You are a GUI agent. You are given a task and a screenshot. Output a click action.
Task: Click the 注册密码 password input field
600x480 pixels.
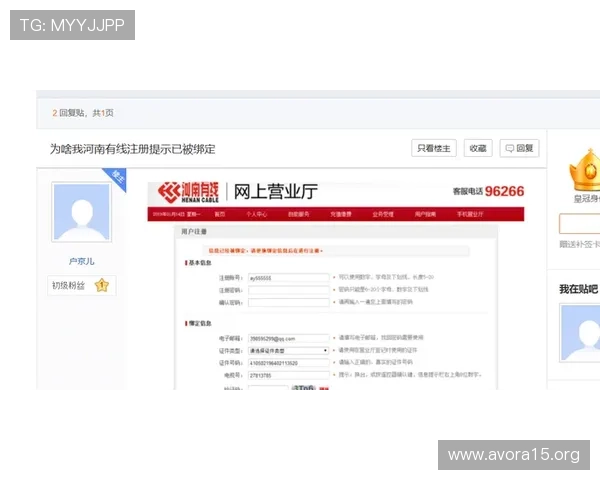[289, 290]
